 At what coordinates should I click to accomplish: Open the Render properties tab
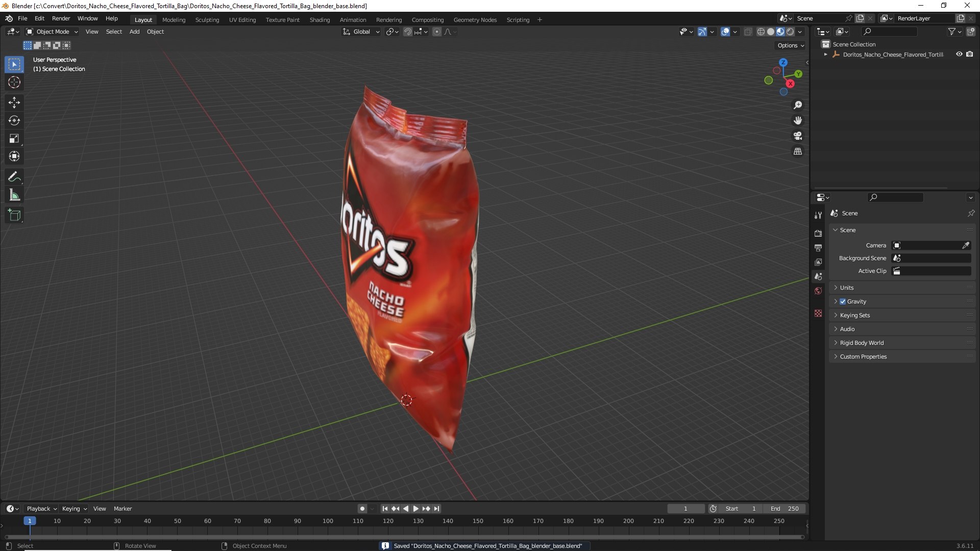[x=818, y=233]
